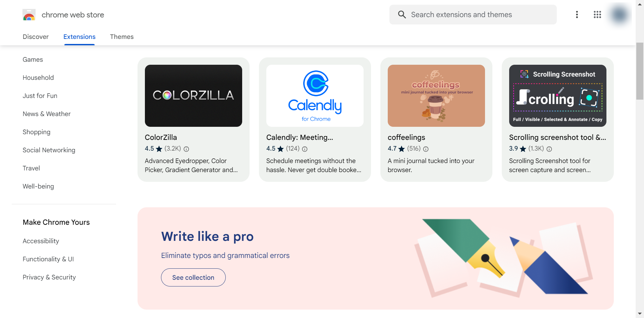Open the Accessibility section
The image size is (644, 318).
click(41, 241)
